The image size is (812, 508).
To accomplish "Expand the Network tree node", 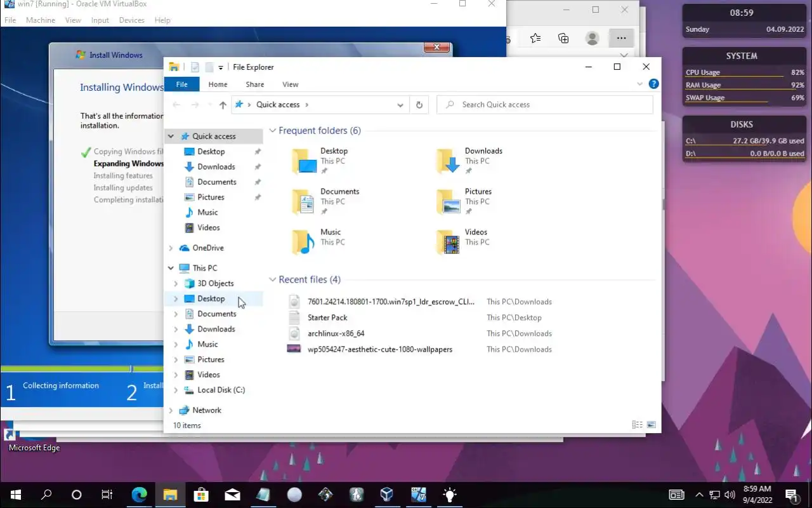I will point(171,411).
